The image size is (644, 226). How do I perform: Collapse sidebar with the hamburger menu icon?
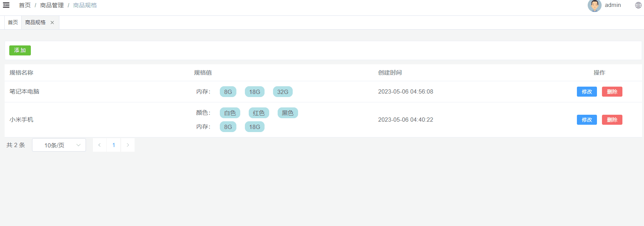tap(6, 5)
